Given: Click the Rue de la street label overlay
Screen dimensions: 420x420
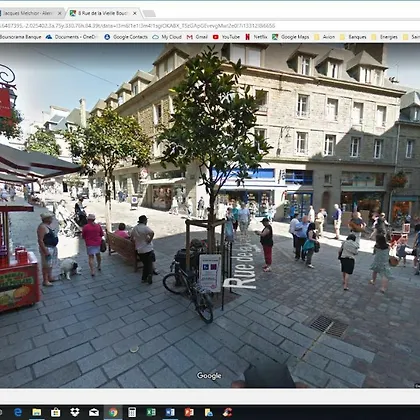Looking at the screenshot, I should [x=242, y=262].
